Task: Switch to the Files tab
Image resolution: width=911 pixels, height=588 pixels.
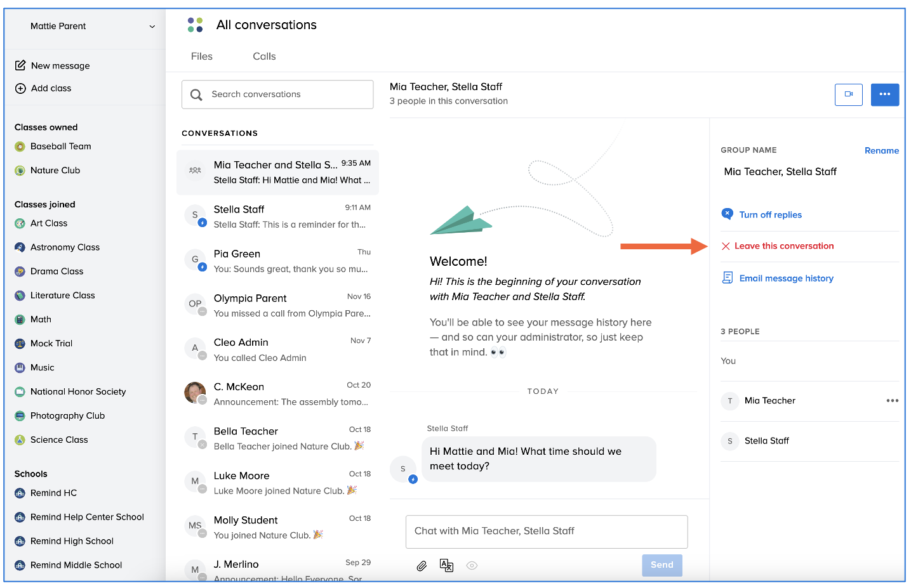Action: click(x=202, y=56)
